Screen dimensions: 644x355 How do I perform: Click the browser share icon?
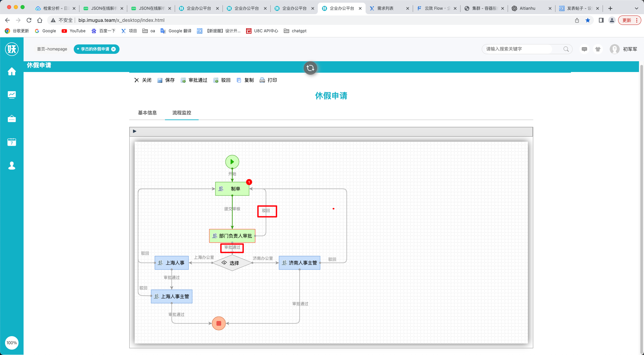click(x=577, y=20)
